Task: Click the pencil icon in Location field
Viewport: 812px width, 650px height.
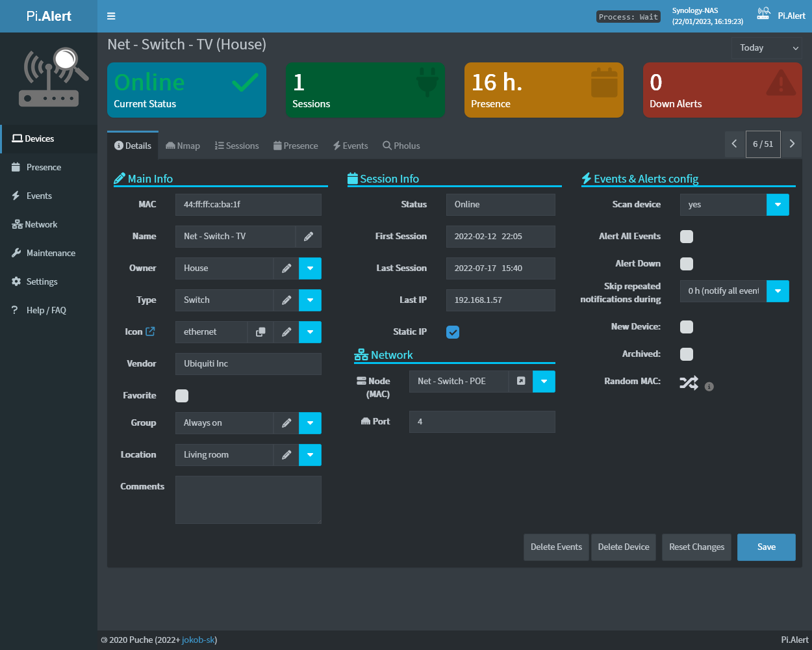Action: 286,455
